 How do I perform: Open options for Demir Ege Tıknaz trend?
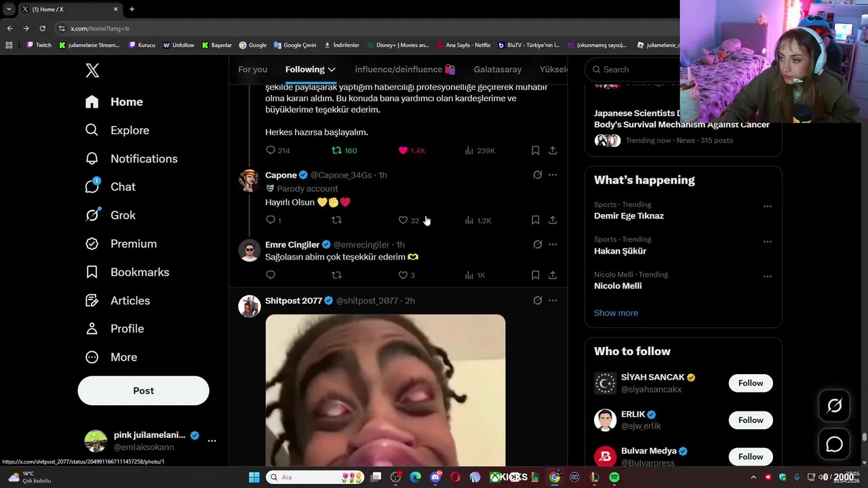767,206
